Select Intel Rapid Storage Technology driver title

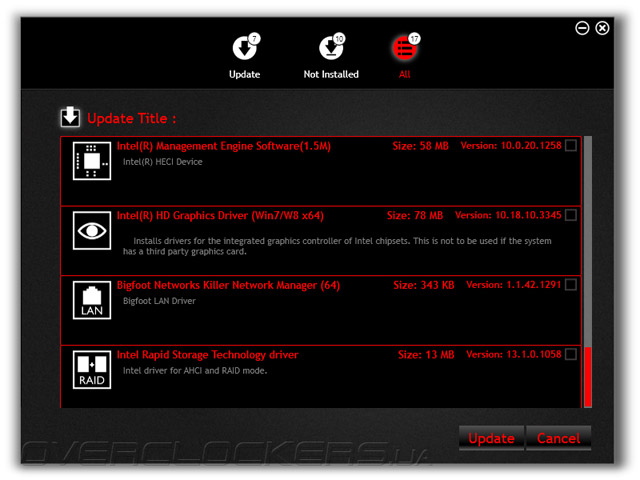(x=207, y=355)
